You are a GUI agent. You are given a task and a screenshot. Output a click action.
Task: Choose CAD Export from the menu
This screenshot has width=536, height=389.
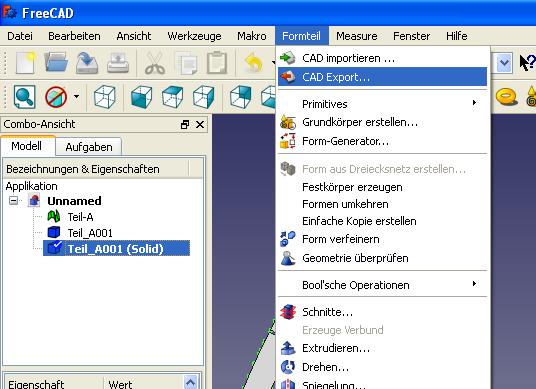[383, 77]
